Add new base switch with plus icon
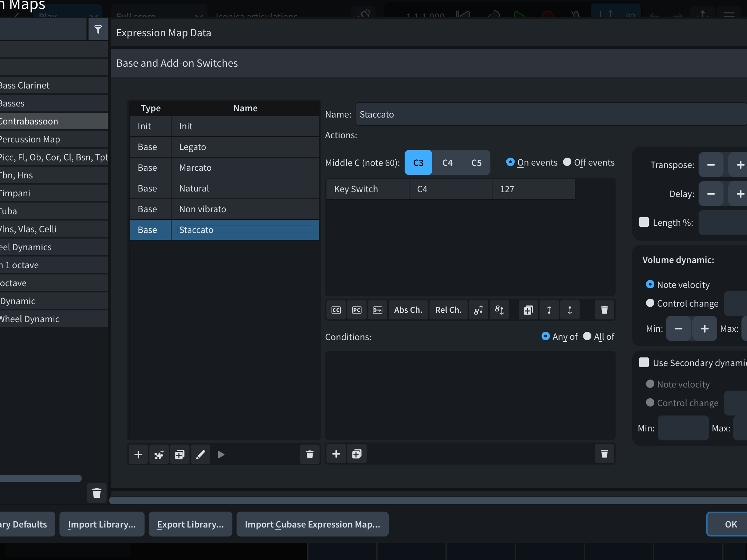The height and width of the screenshot is (560, 747). pos(138,455)
